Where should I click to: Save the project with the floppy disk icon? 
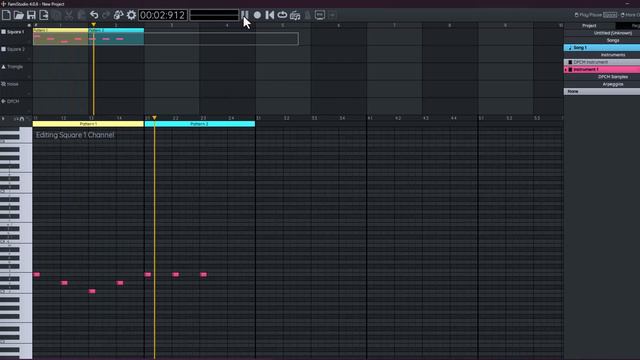click(x=31, y=15)
